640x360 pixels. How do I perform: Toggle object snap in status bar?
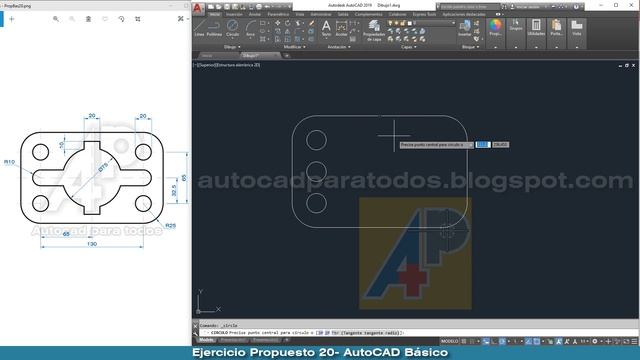coord(536,341)
